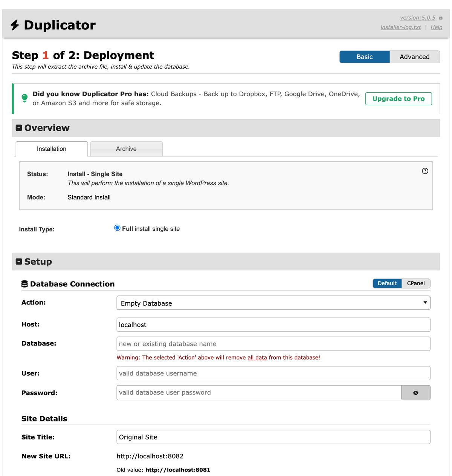
Task: Click the Standard Install mode text
Action: tap(89, 197)
